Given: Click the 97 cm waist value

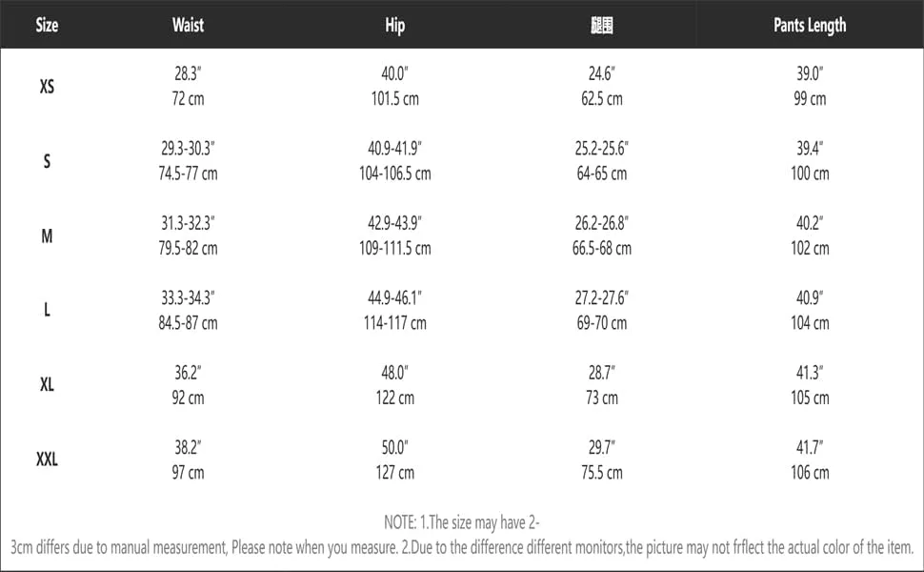Looking at the screenshot, I should click(x=188, y=473).
